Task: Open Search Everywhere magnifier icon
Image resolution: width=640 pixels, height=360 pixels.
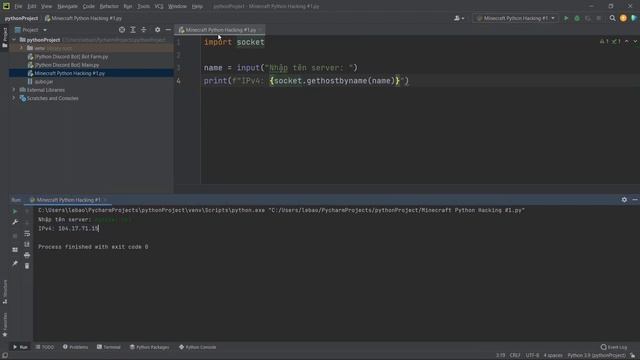Action: point(612,18)
